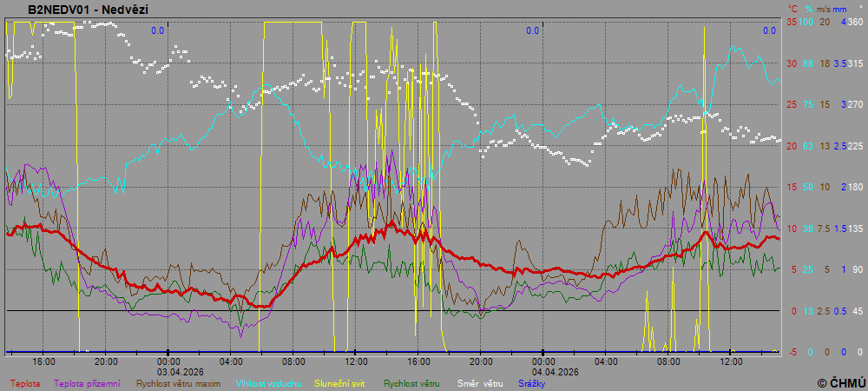Click the blue Srážky legend label

(x=531, y=382)
